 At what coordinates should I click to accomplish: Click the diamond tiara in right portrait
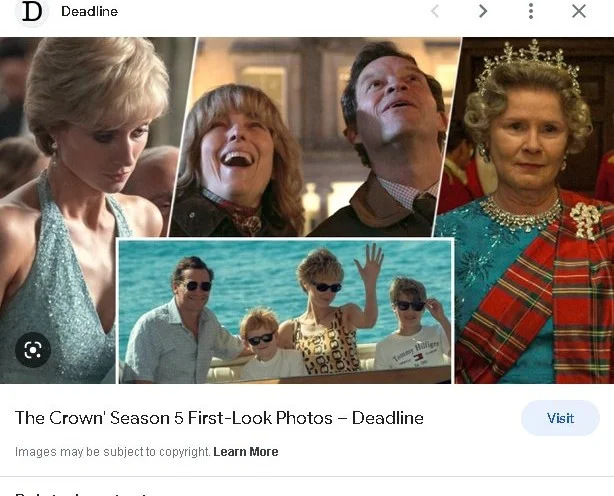coord(528,65)
